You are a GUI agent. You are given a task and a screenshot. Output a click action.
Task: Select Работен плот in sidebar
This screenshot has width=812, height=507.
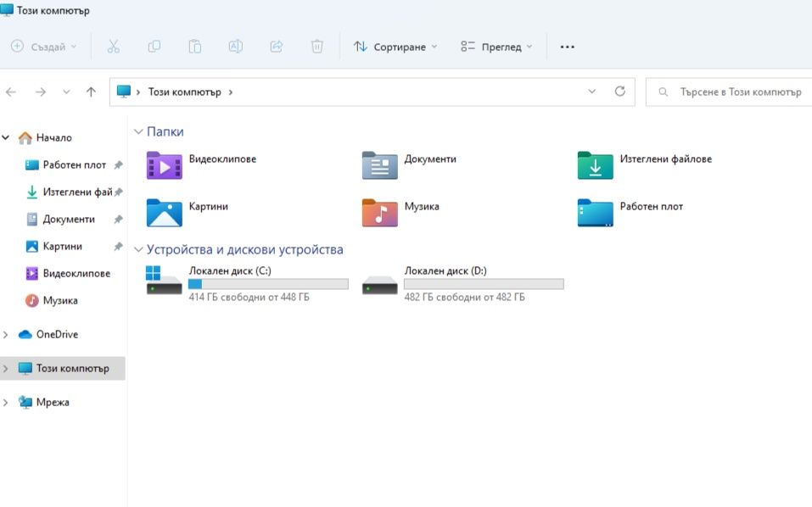click(x=75, y=165)
